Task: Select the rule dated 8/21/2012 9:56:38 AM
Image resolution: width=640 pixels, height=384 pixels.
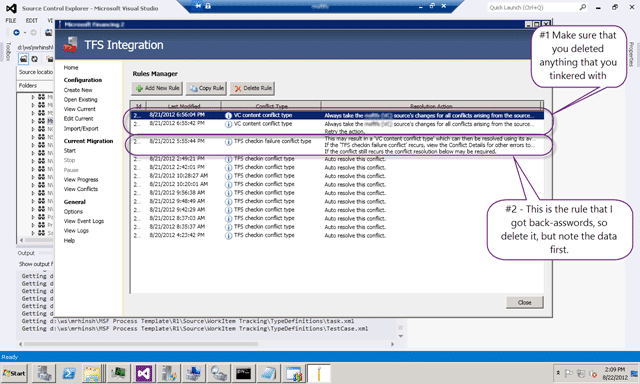Action: click(x=337, y=193)
